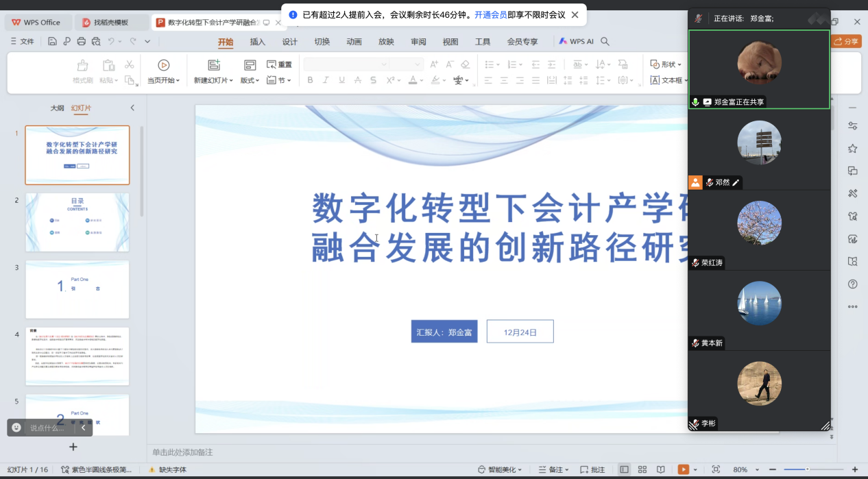Toggle the notes (备注) pane

[x=554, y=469]
